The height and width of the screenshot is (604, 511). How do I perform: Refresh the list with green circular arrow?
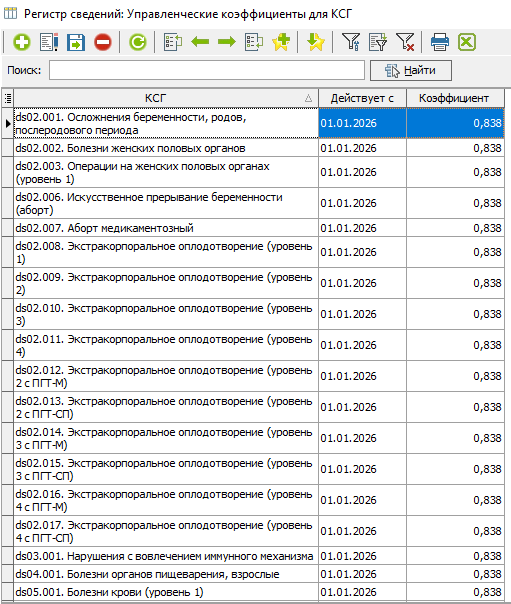coord(137,42)
